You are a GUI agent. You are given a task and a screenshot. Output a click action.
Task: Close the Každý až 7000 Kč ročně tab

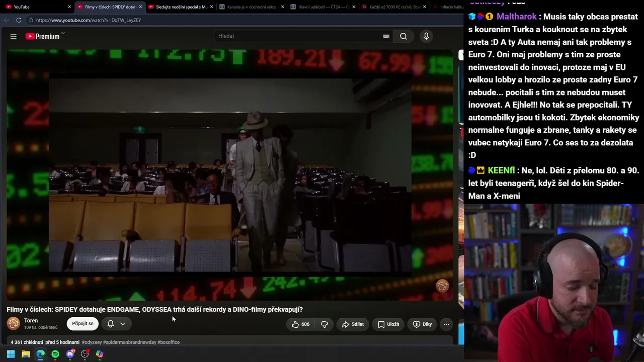(425, 7)
